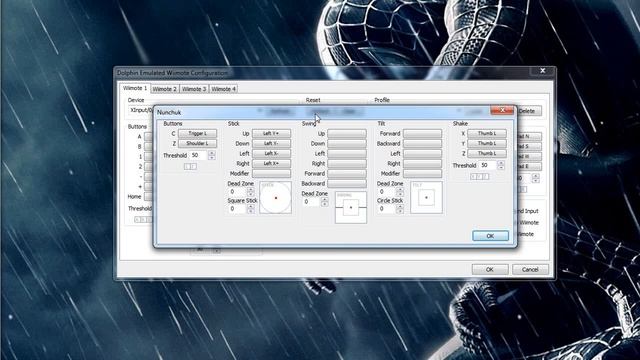Screen dimensions: 640x360
Task: Increase the Shake Threshold with up arrow
Action: pyautogui.click(x=501, y=163)
